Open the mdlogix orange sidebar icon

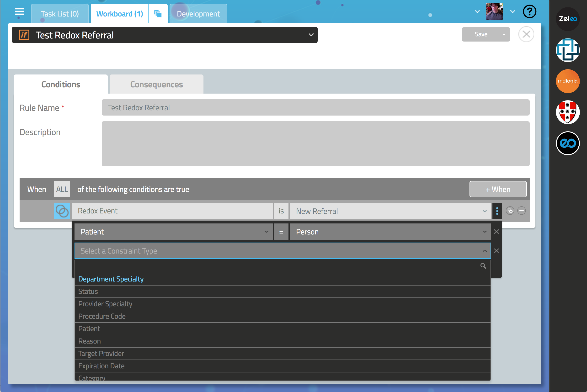pyautogui.click(x=567, y=81)
